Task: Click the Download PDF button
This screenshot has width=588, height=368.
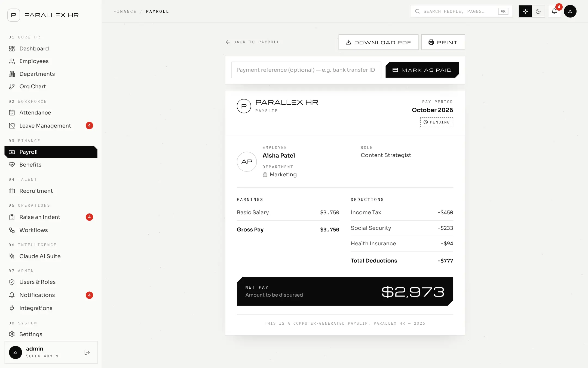Action: point(378,42)
